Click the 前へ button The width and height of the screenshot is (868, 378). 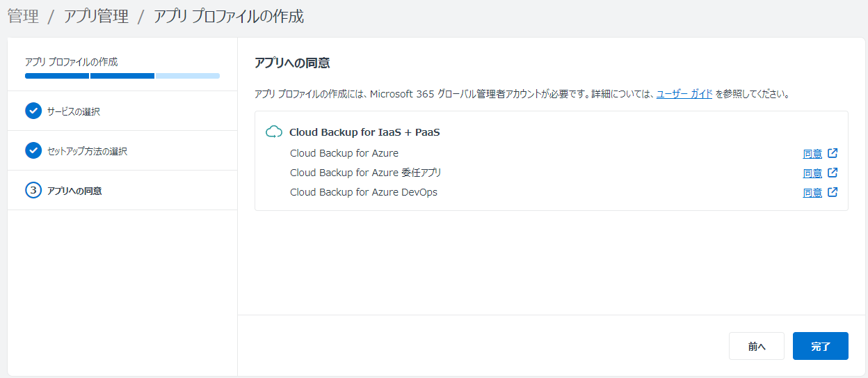point(757,346)
